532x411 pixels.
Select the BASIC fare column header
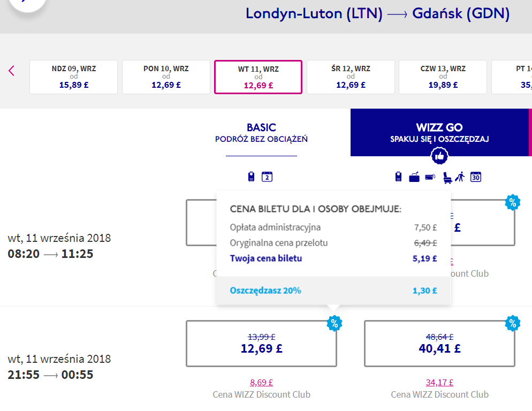point(261,132)
